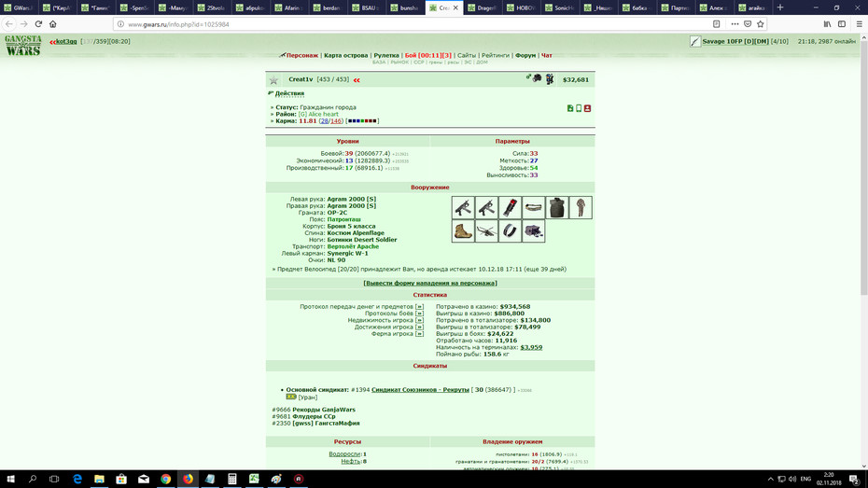Click the right-hand Agram 2000 weapon thumbnail

[x=486, y=207]
